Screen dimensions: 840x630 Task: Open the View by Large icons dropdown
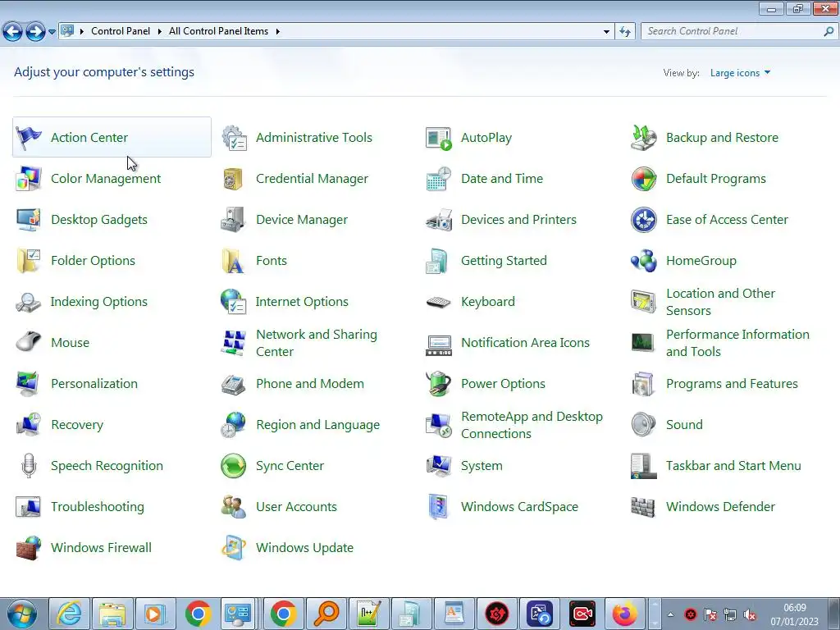tap(740, 73)
